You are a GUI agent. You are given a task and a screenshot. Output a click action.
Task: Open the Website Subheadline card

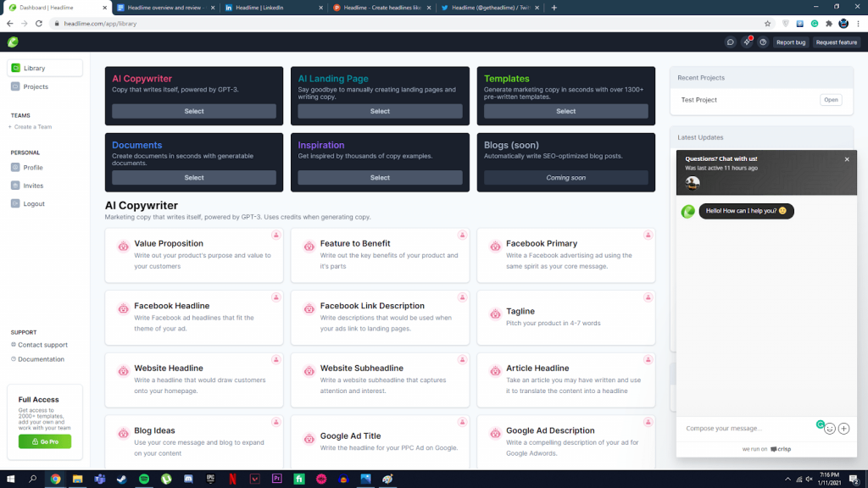click(x=380, y=380)
